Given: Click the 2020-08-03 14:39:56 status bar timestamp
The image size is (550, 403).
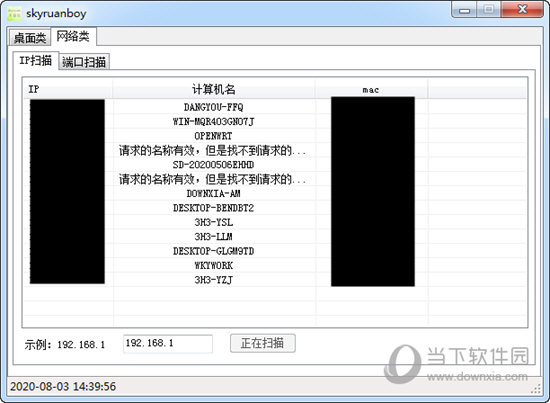Looking at the screenshot, I should tap(63, 387).
